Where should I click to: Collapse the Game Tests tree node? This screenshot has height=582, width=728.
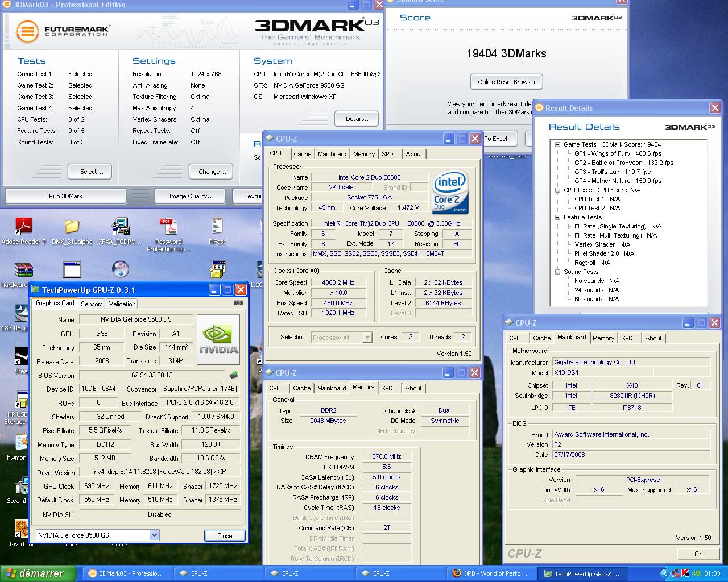558,144
